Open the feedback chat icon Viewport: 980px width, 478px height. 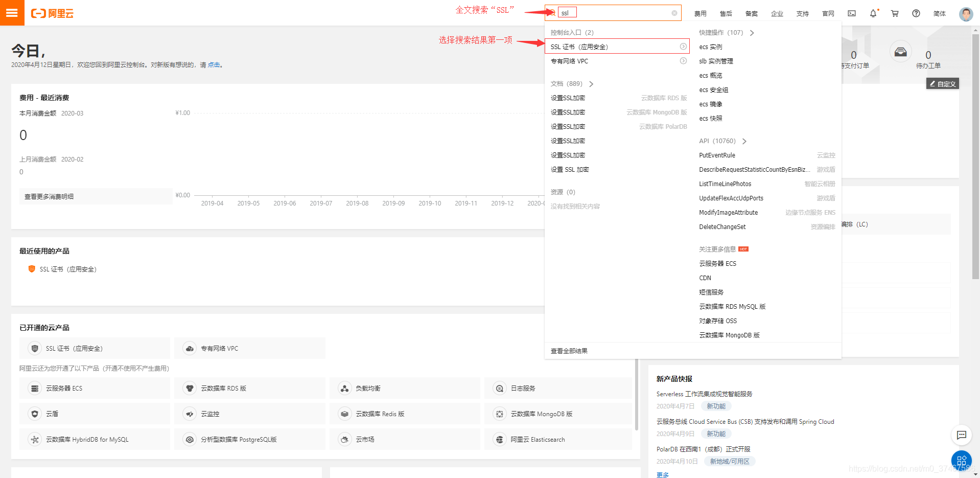962,435
